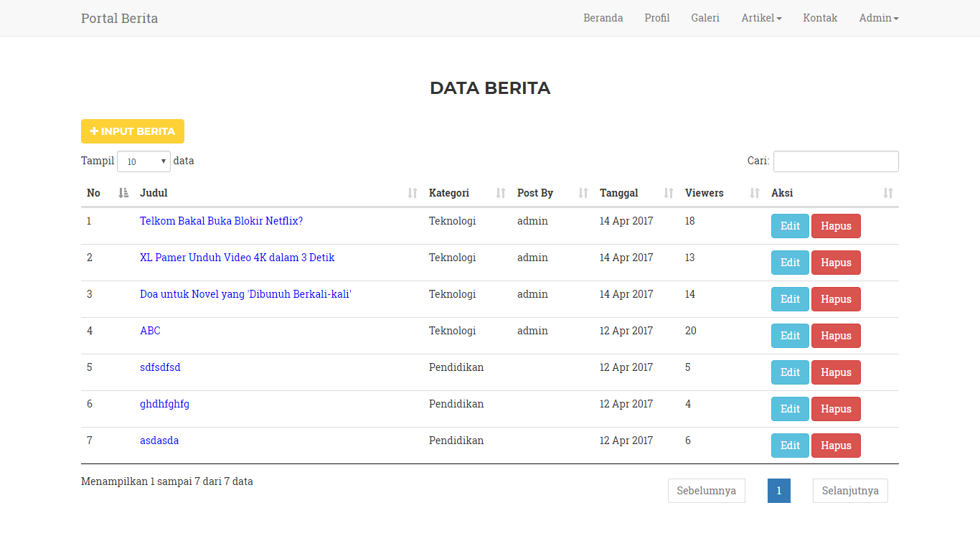Expand the Artikel dropdown menu

click(x=761, y=18)
